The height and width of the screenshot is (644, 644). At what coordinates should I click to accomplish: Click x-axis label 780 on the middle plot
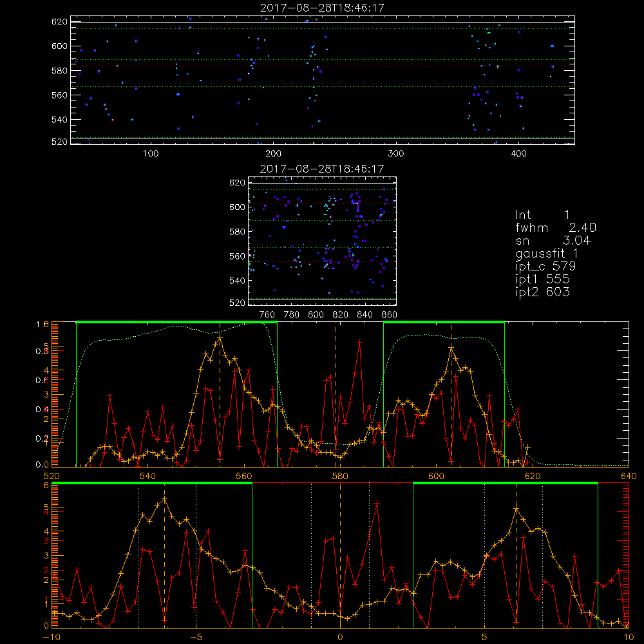coord(292,315)
